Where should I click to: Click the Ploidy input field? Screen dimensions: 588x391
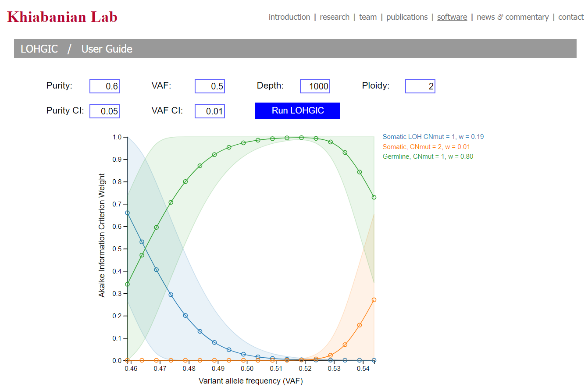point(421,86)
